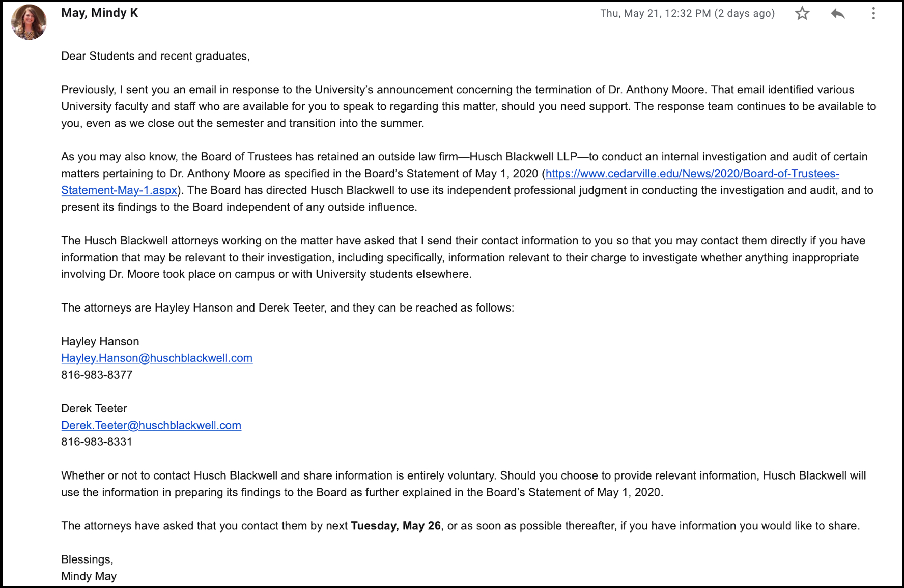Click phone number 816-983-8331
The image size is (904, 588).
(97, 442)
